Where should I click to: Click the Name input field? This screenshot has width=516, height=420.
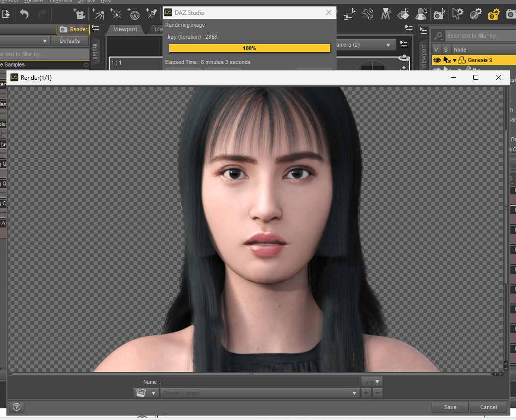point(260,382)
